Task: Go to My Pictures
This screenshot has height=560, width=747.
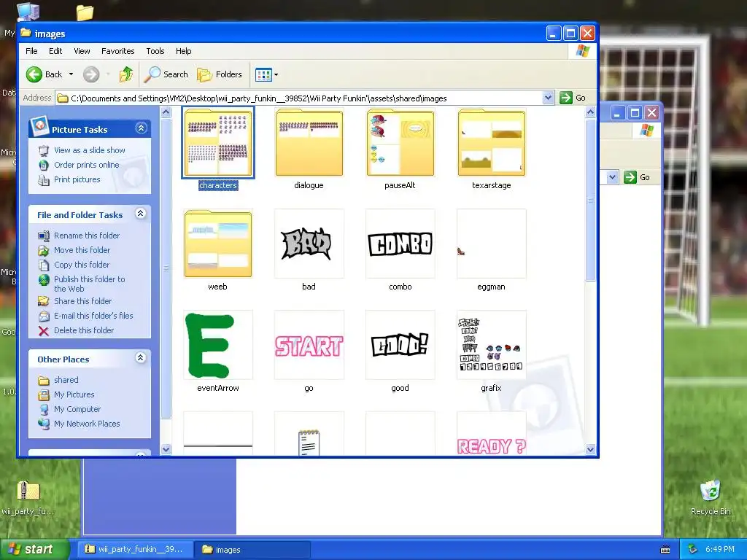Action: (x=74, y=394)
